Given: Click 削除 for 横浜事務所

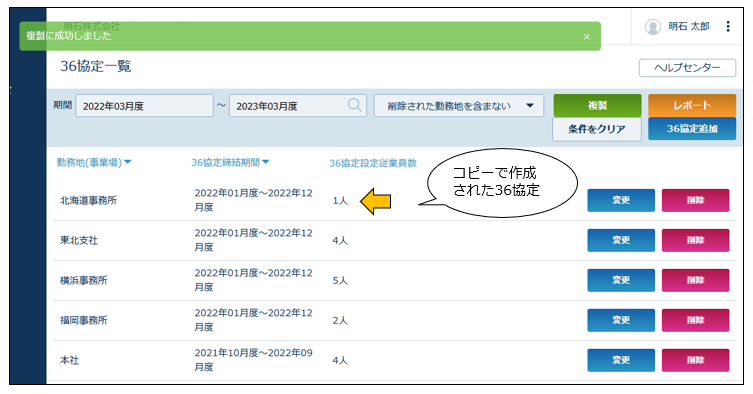Looking at the screenshot, I should pyautogui.click(x=695, y=280).
